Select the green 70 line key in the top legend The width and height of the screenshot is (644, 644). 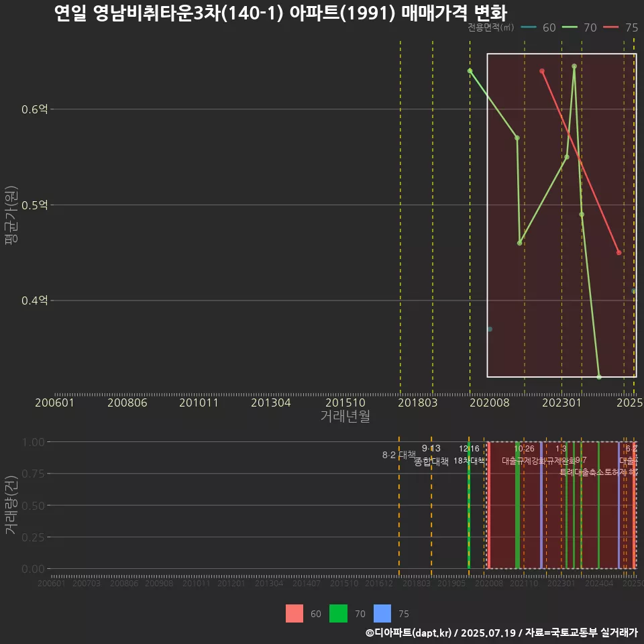tap(570, 28)
